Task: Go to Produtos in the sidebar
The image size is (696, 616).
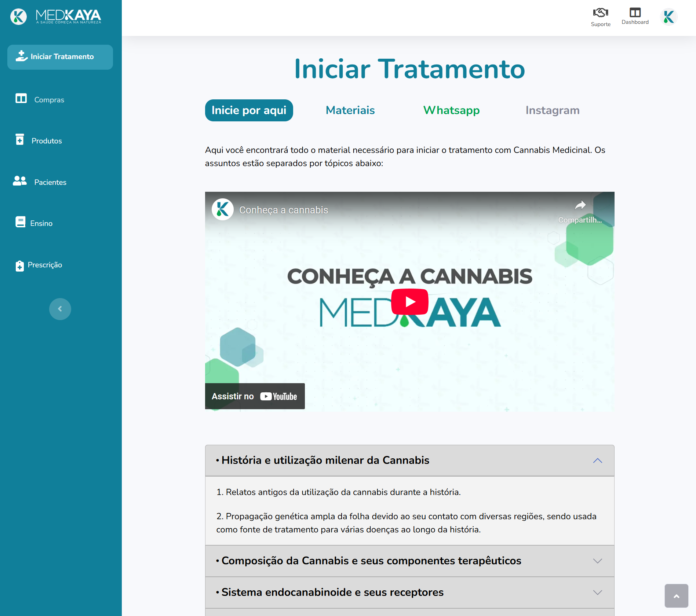Action: click(x=47, y=141)
